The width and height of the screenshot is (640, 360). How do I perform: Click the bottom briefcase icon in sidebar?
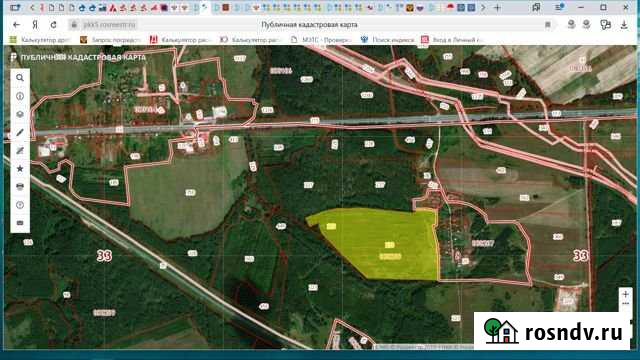[x=20, y=223]
